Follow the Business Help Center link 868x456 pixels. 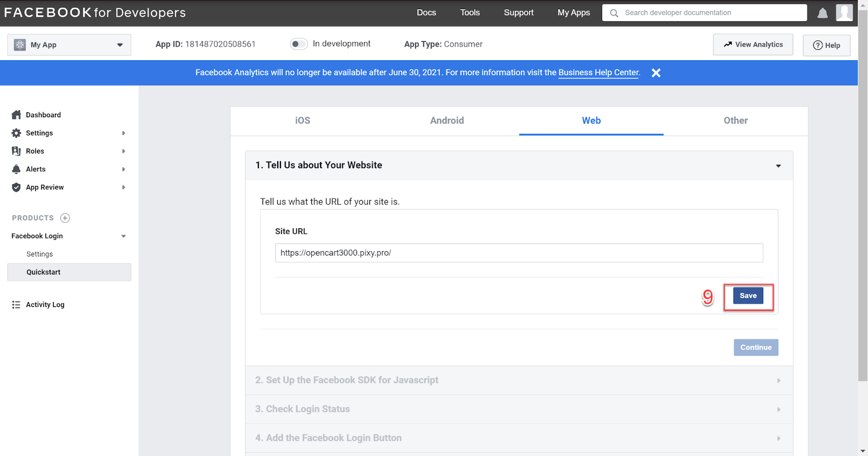[598, 73]
